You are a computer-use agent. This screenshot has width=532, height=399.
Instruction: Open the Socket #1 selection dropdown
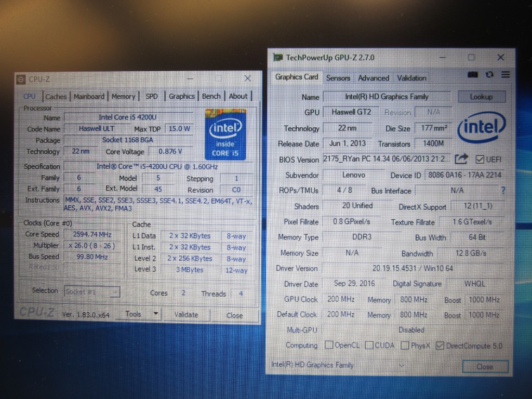(92, 291)
